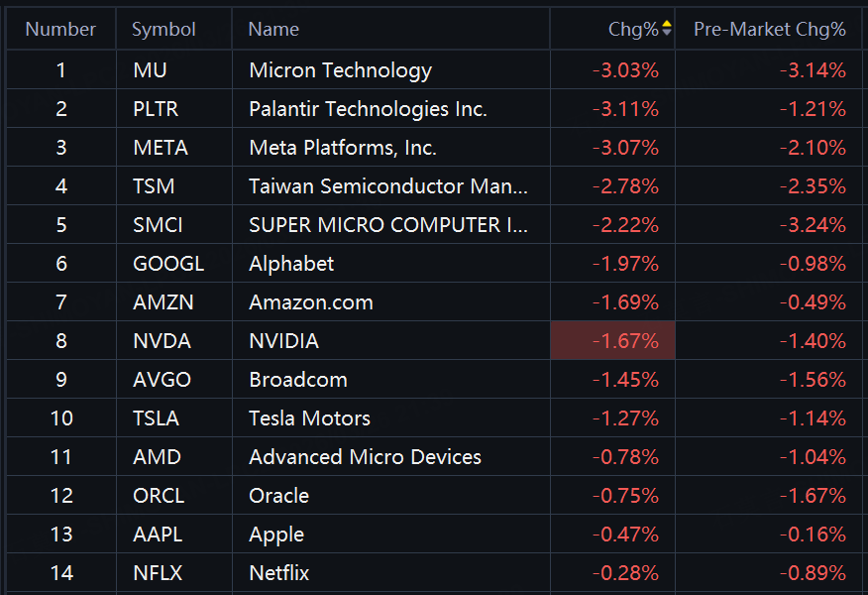
Task: Click the Alphabet stock name
Action: coord(291,264)
